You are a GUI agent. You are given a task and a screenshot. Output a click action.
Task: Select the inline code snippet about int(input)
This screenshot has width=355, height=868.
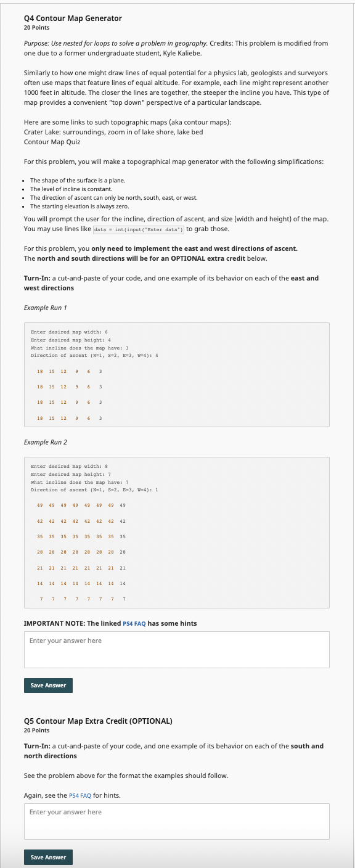click(x=139, y=229)
